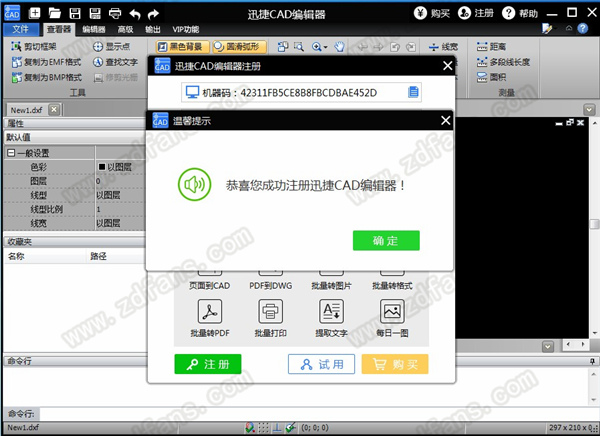
Task: Open the 注册 register option in title bar
Action: (x=476, y=13)
